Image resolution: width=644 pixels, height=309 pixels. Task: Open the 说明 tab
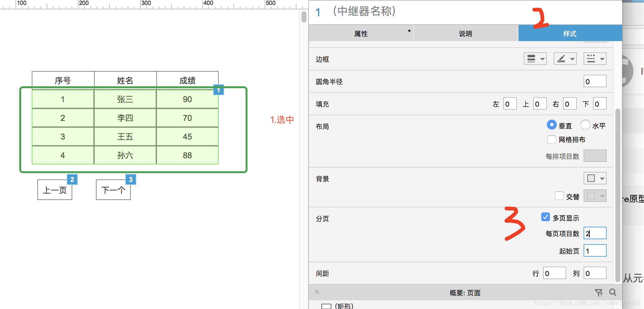pyautogui.click(x=466, y=33)
